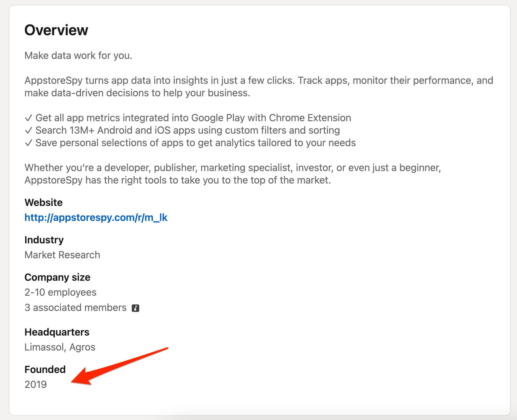Click the checkmark before 'Search 13M+ Android'

point(28,131)
